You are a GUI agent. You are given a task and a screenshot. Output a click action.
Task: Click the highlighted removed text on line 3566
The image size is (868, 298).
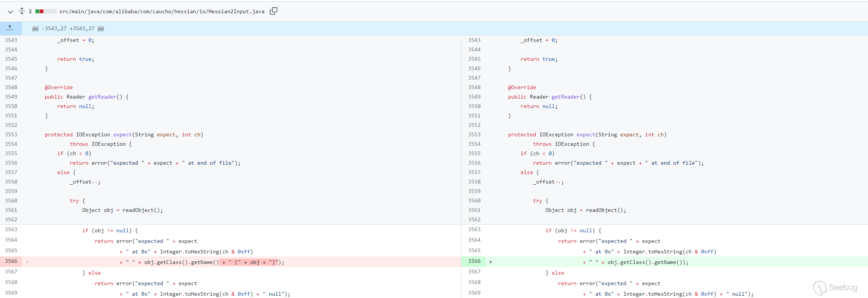click(249, 262)
